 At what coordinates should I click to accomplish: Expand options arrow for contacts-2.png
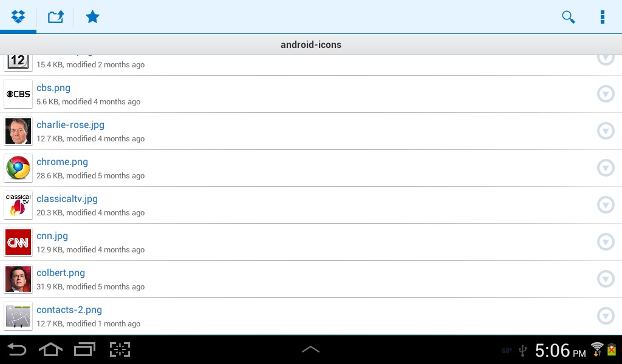pos(606,315)
